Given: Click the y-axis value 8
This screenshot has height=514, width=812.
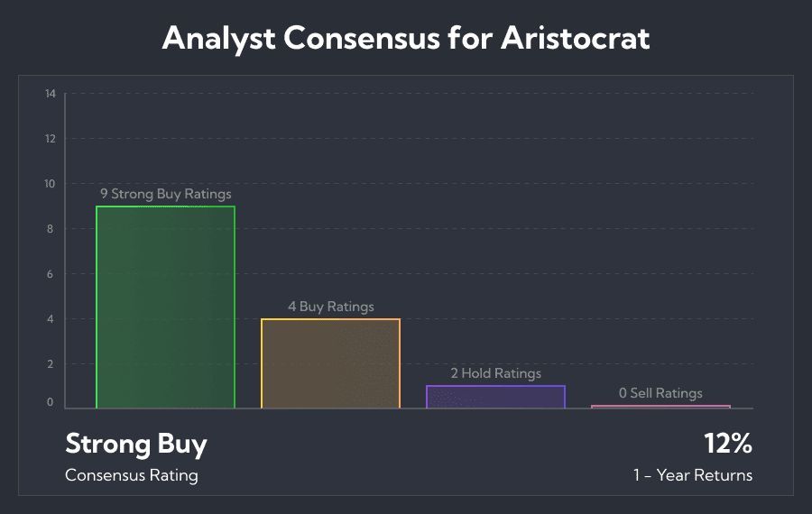Looking at the screenshot, I should pyautogui.click(x=51, y=229).
